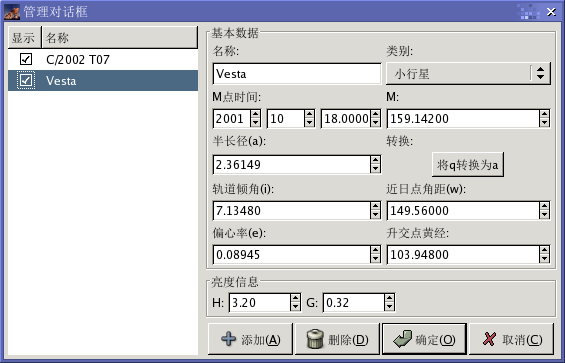
Task: Decrease the 轨道倾角(i) value 7.13480
Action: click(x=375, y=215)
